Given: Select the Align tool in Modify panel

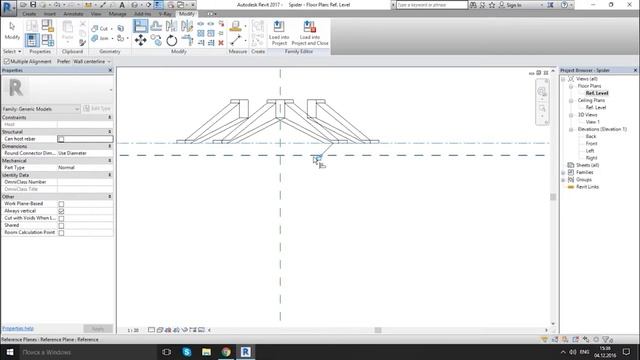Looking at the screenshot, I should pos(140,26).
